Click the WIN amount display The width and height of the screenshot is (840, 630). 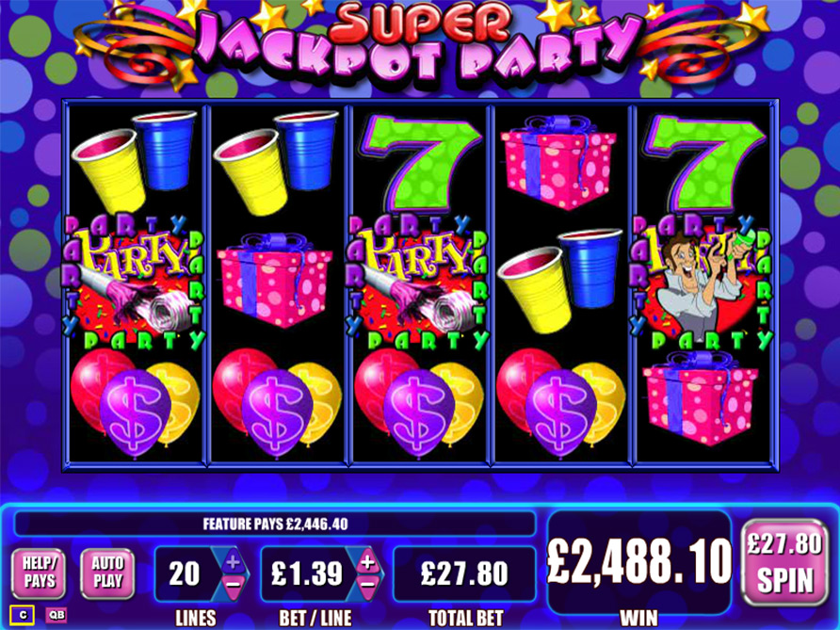point(639,561)
